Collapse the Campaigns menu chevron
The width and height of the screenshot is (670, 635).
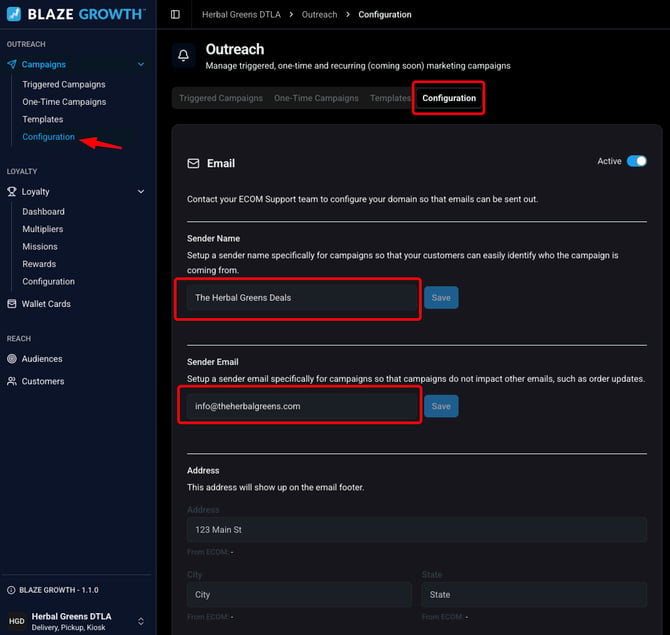click(141, 65)
